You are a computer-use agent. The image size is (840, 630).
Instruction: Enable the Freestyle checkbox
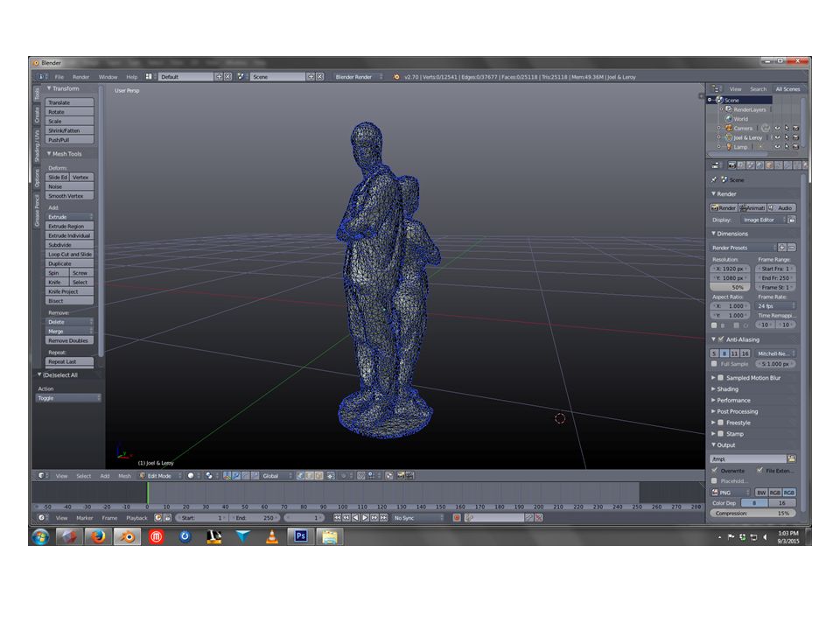(x=721, y=423)
